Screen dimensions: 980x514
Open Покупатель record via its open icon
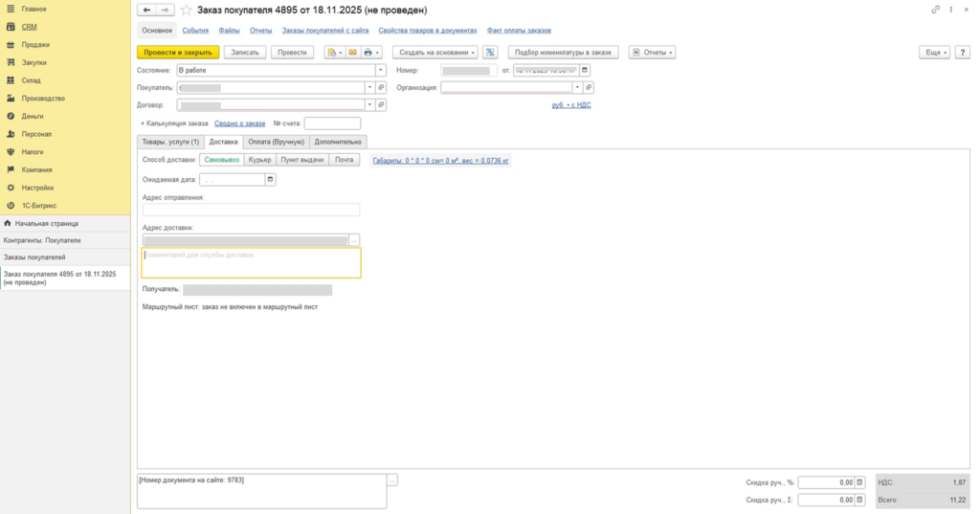click(381, 87)
